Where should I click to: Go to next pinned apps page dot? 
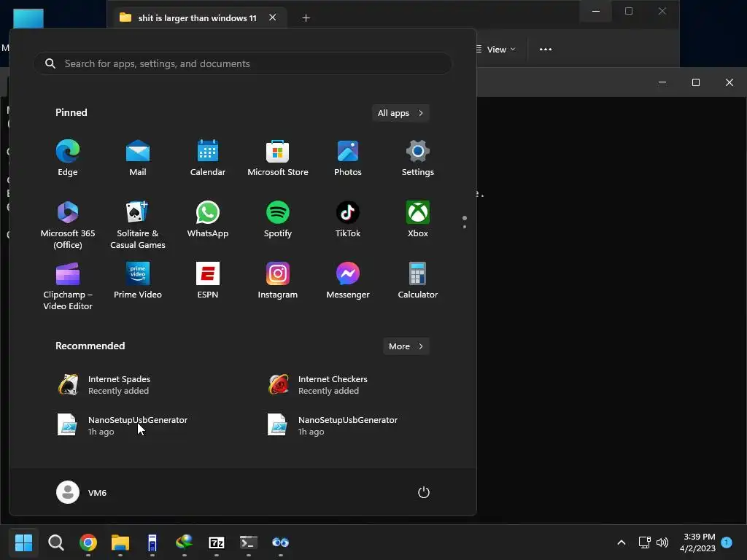click(x=465, y=227)
